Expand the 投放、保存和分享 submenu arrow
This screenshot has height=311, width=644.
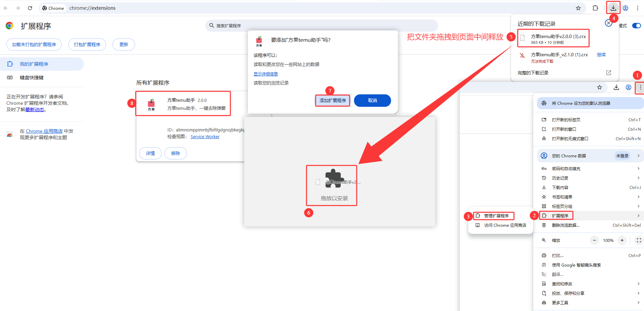click(x=638, y=293)
